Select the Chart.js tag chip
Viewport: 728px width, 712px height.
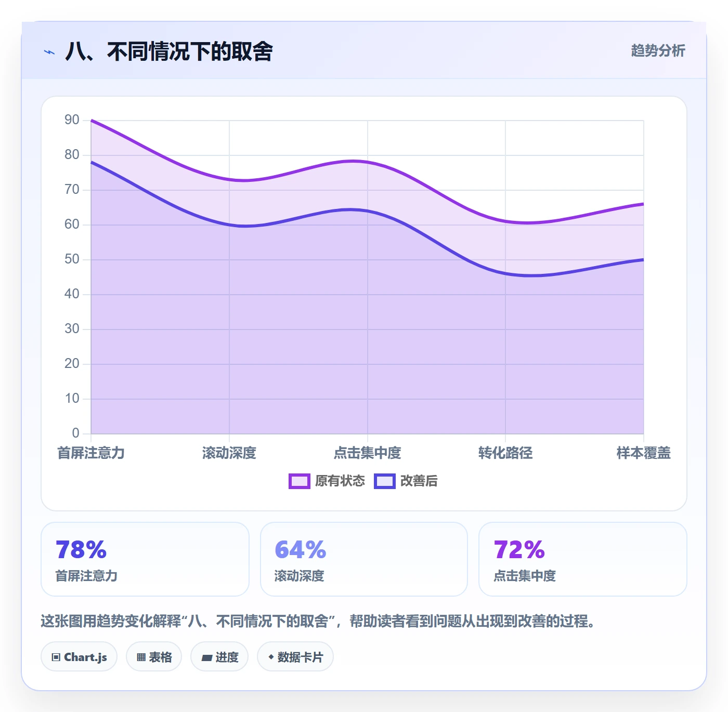click(79, 657)
